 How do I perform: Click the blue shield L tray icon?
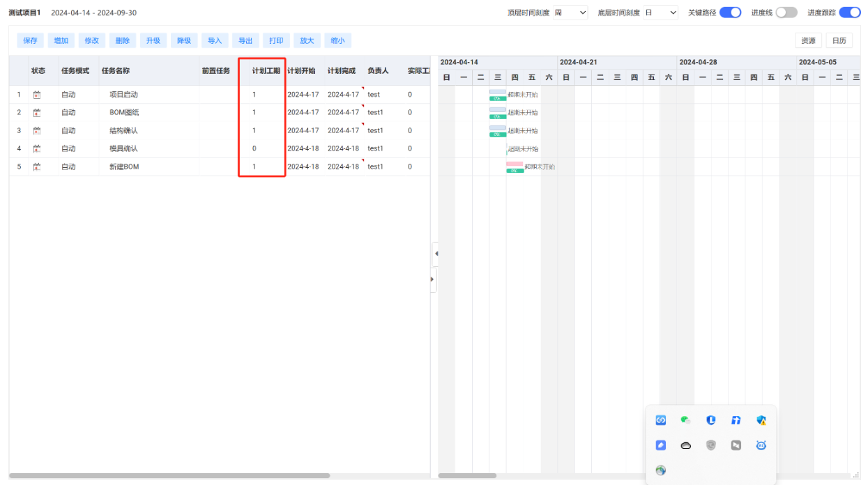pos(711,420)
